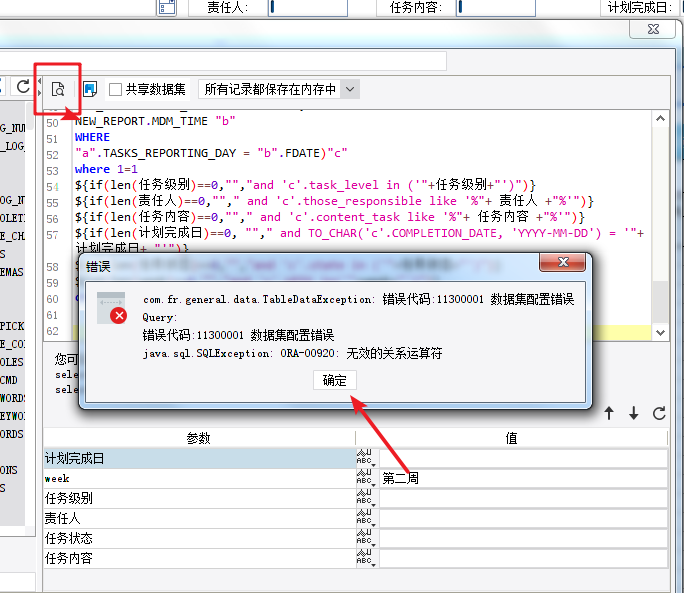Click the preview dataset icon
The image size is (684, 593).
click(x=58, y=89)
